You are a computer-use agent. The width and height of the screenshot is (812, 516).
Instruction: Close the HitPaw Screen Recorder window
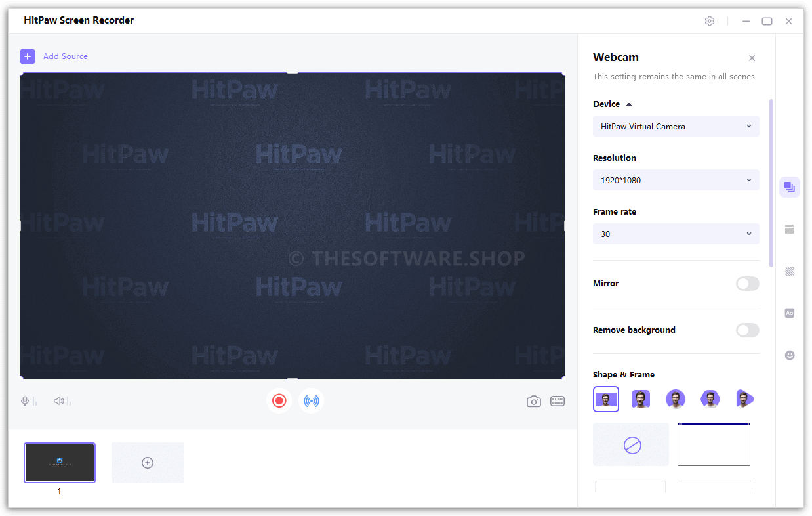[789, 21]
